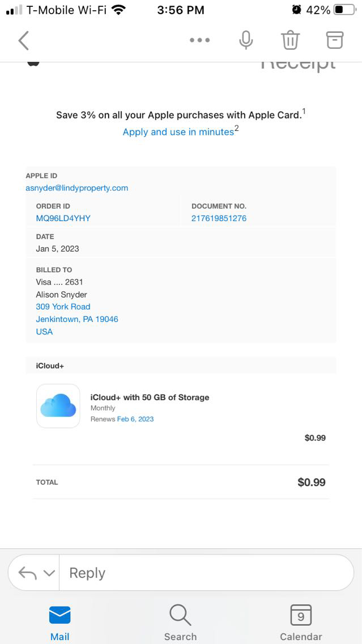
Task: Tap the microphone dictation icon
Action: 246,40
